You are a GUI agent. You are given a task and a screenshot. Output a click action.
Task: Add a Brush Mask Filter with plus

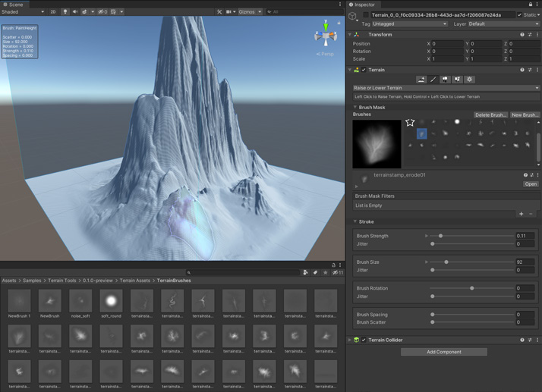(521, 214)
